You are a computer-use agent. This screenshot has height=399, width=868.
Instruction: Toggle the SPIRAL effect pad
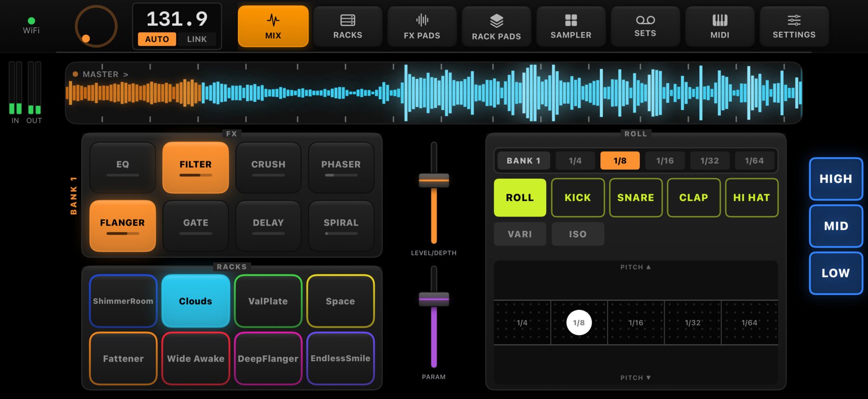pos(341,226)
